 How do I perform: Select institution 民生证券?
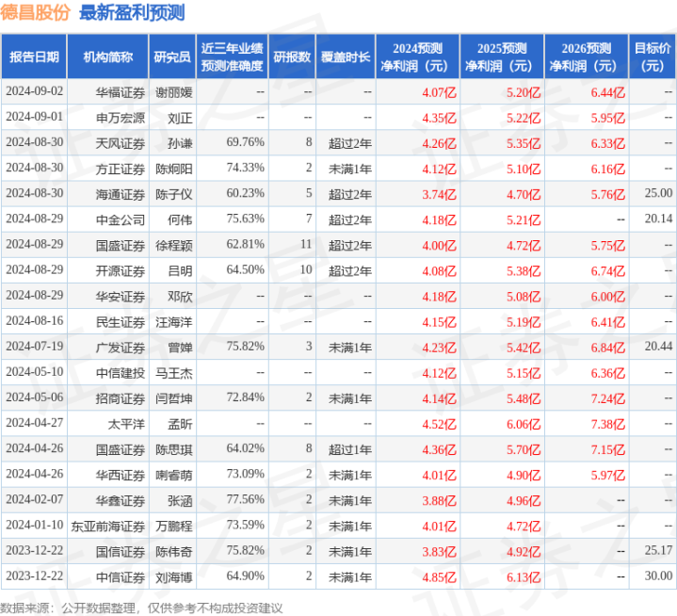coord(121,322)
